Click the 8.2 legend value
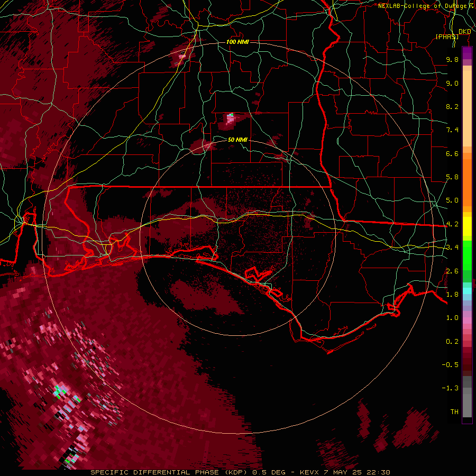Viewport: 476px width, 476px height. [452, 106]
